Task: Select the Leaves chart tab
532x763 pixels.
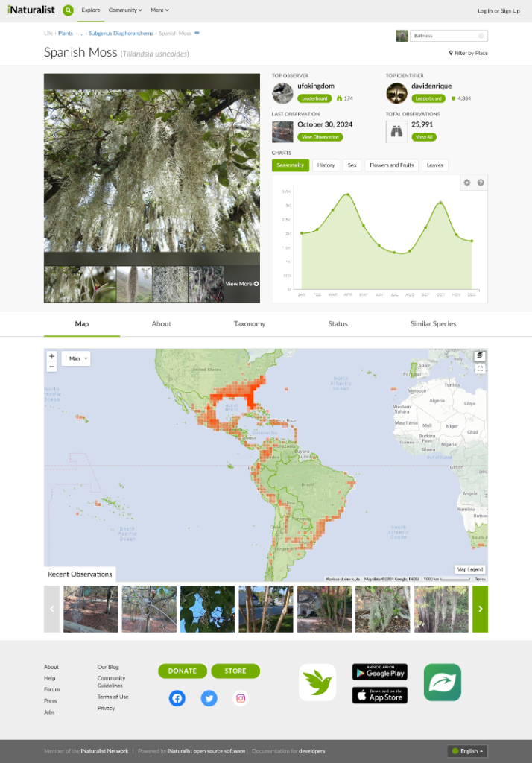Action: tap(434, 165)
